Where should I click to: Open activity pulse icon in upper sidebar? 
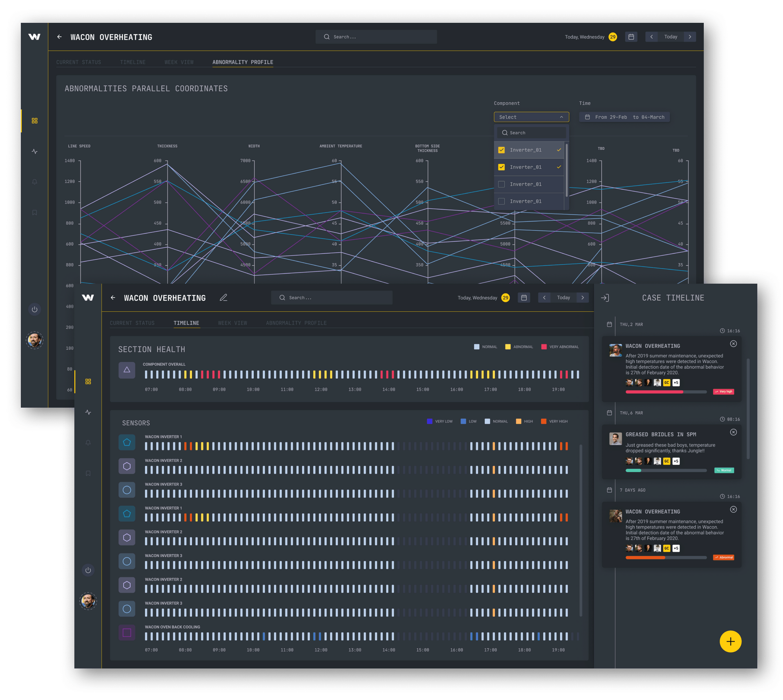34,151
